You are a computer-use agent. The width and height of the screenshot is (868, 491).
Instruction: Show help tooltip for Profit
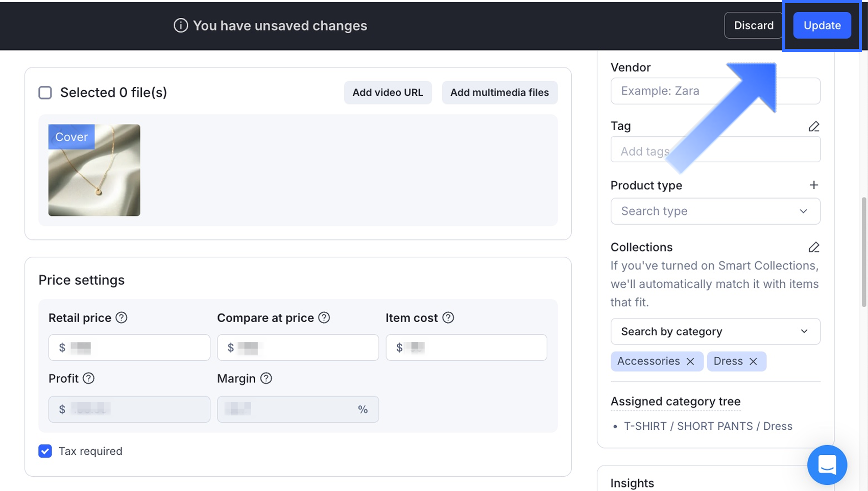tap(88, 378)
